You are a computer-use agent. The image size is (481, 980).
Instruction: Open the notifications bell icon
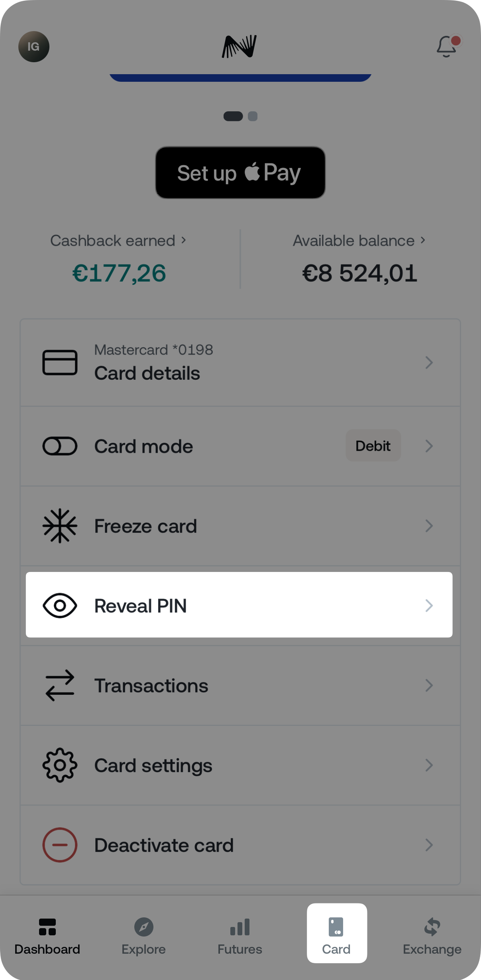[446, 47]
